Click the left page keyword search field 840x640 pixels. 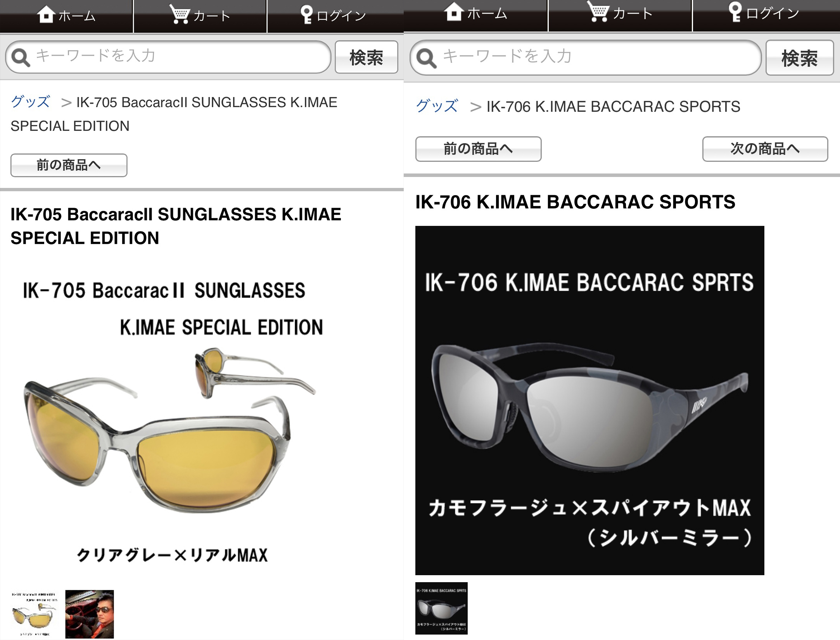[168, 57]
